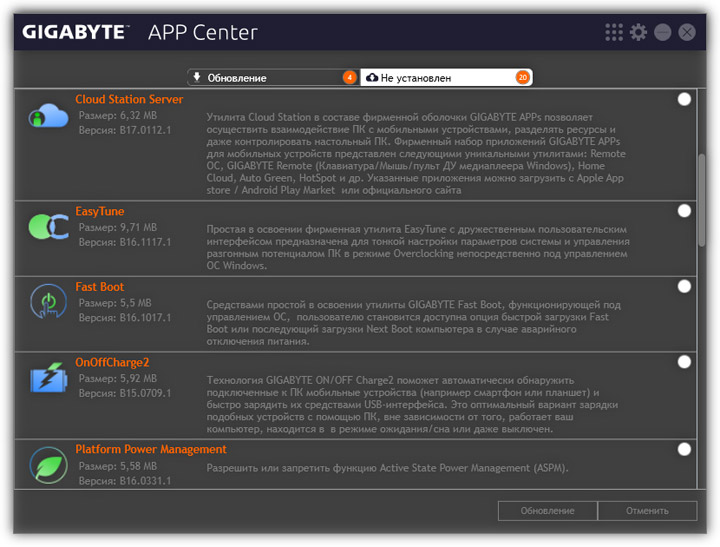Click the EasyTune OC icon
The height and width of the screenshot is (547, 720).
[x=49, y=227]
